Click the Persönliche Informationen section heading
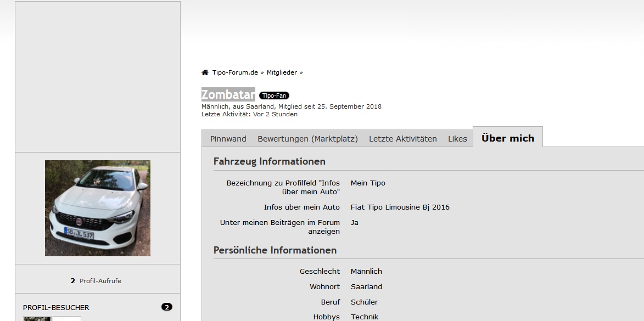Image resolution: width=644 pixels, height=321 pixels. [x=275, y=250]
